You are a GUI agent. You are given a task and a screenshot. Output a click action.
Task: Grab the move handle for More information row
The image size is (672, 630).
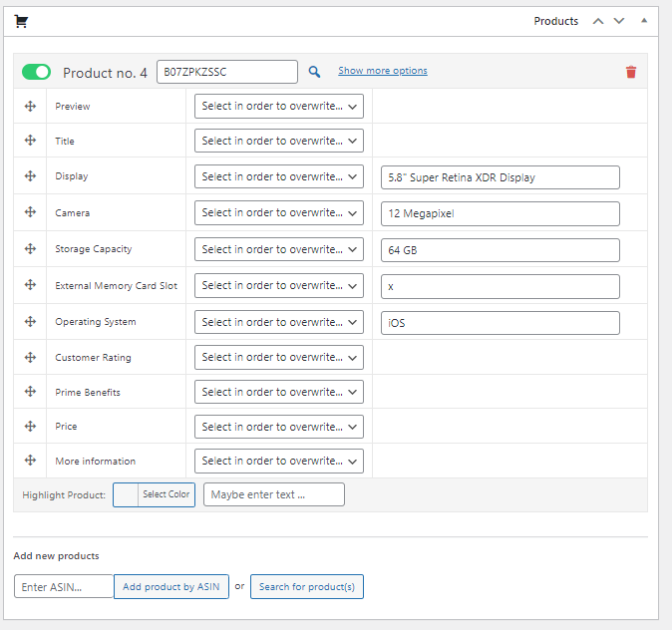(x=30, y=461)
